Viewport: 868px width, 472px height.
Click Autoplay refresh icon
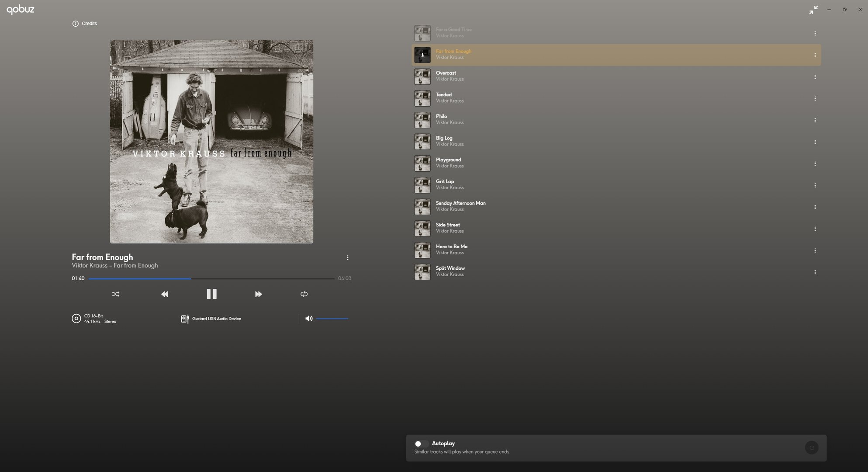pyautogui.click(x=811, y=448)
